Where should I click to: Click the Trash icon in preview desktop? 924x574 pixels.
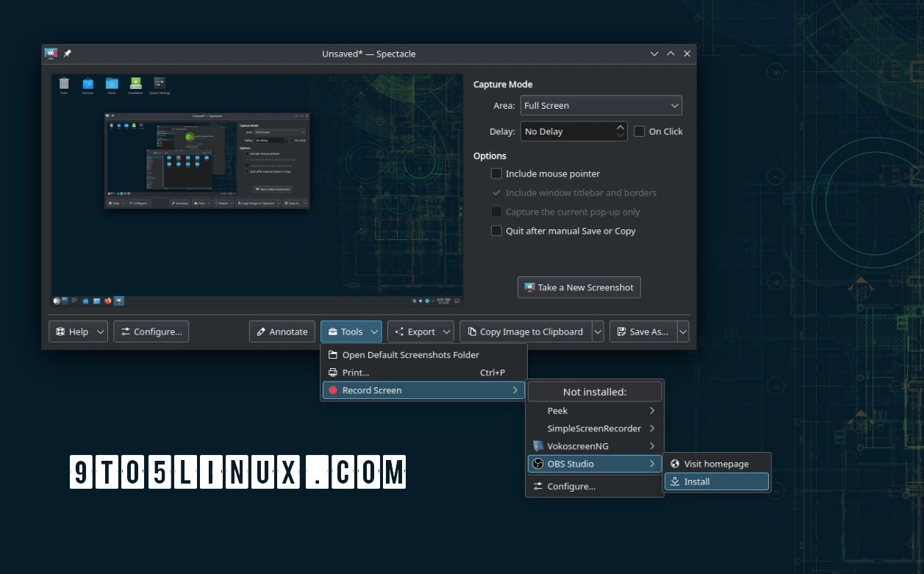point(64,83)
